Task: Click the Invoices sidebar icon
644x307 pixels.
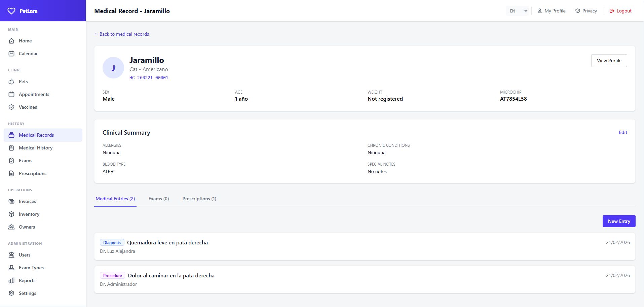Action: click(11, 201)
